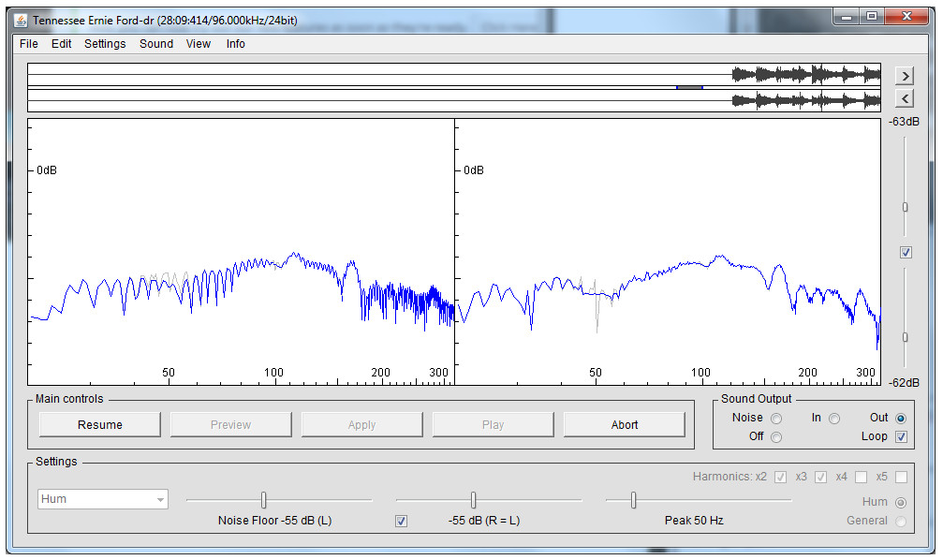943x560 pixels.
Task: Click the disabled Apply button
Action: tap(362, 424)
